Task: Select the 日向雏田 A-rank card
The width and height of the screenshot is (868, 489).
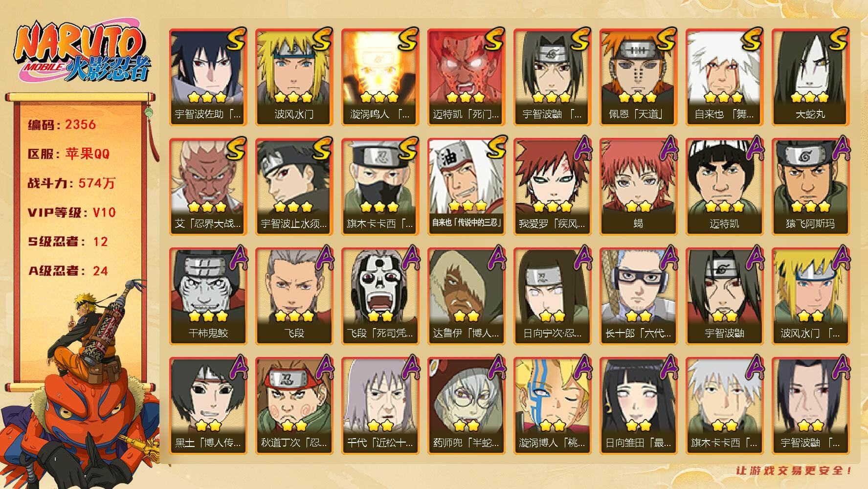Action: coord(638,405)
